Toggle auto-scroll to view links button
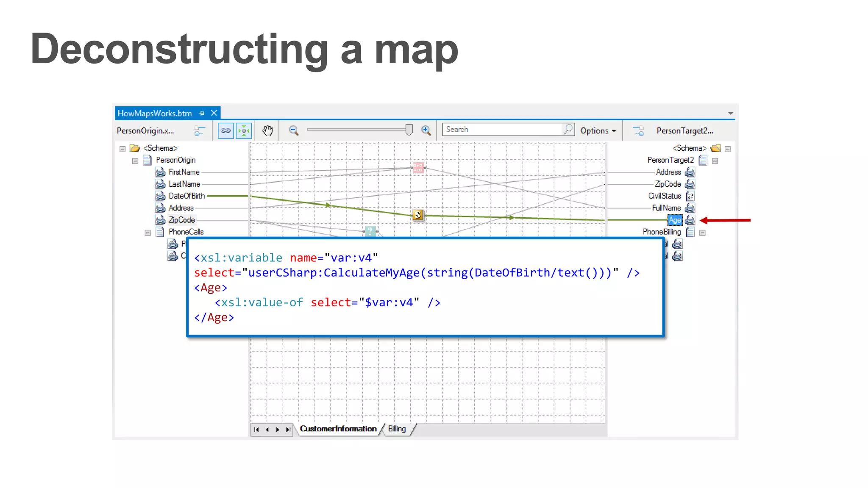 pos(244,130)
